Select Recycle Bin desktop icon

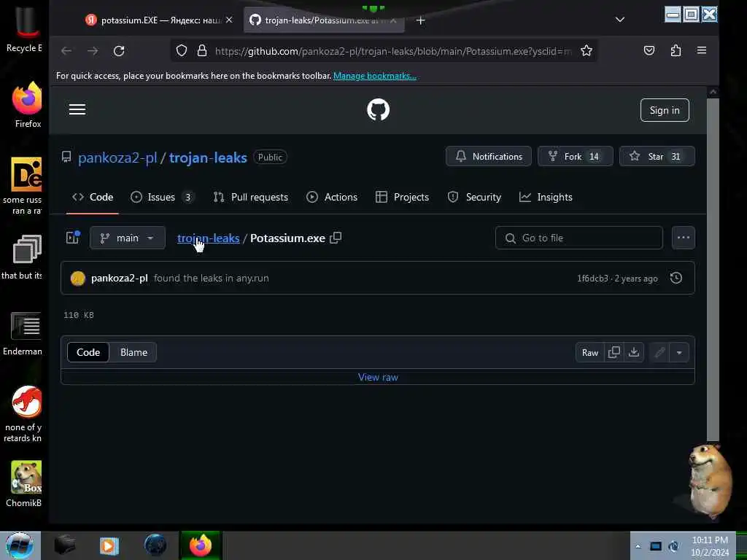(24, 28)
